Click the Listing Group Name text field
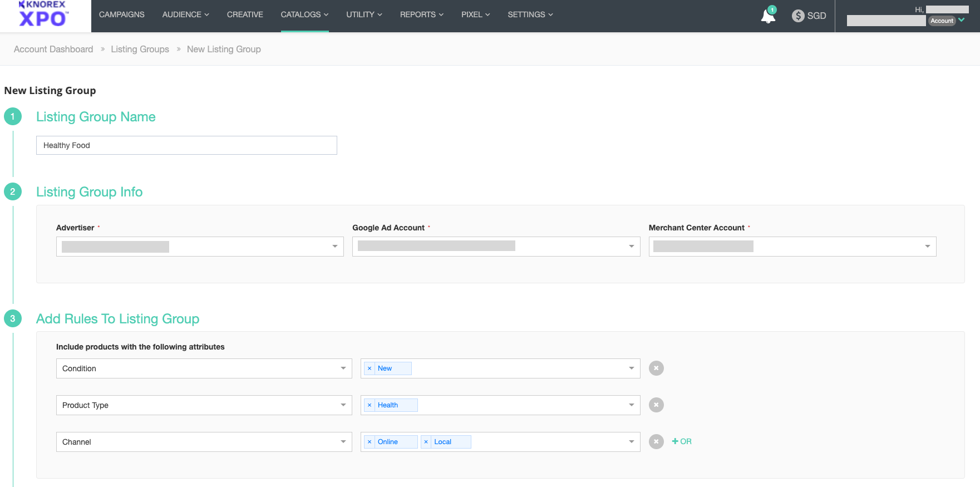This screenshot has height=487, width=980. (x=186, y=145)
